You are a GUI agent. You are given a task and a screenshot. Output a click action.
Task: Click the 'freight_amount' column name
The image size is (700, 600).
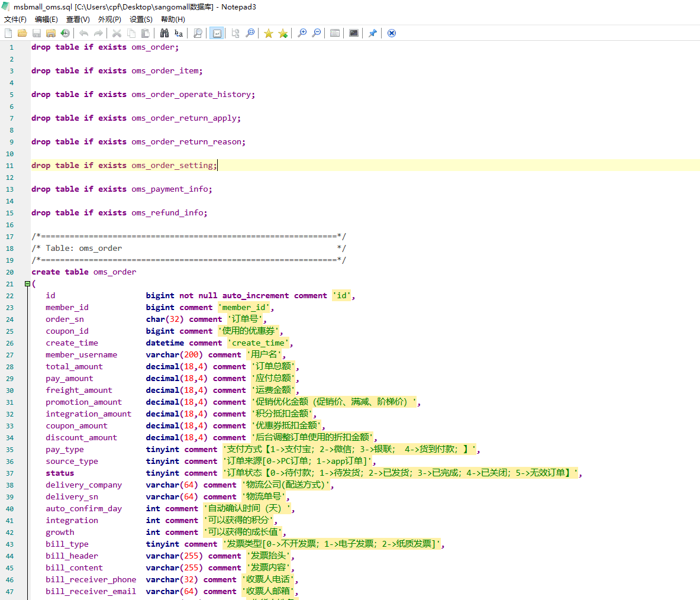click(x=79, y=390)
